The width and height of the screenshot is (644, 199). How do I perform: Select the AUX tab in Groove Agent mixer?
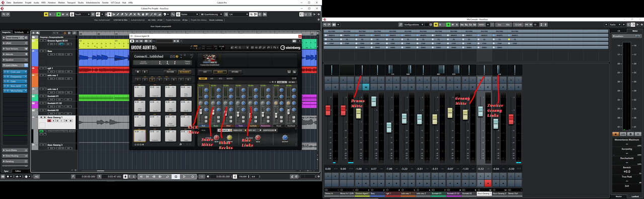tap(212, 79)
